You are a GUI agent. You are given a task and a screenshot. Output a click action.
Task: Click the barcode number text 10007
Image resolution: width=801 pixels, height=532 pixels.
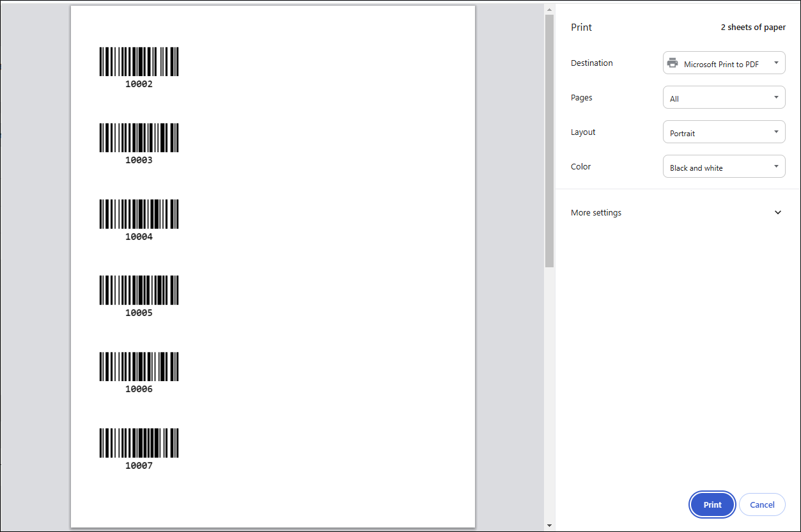pyautogui.click(x=139, y=465)
